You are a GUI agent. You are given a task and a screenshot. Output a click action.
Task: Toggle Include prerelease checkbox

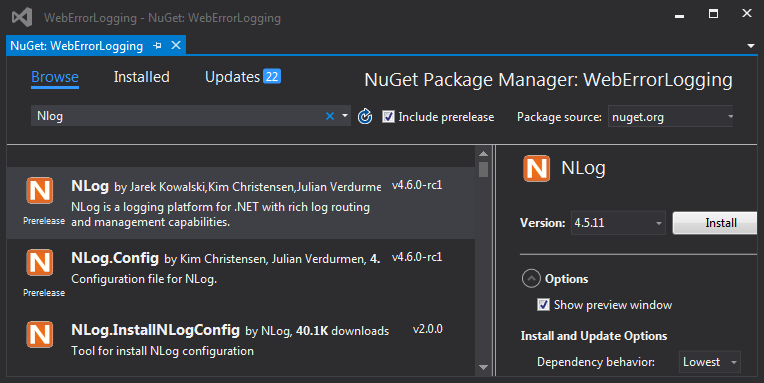pyautogui.click(x=388, y=117)
